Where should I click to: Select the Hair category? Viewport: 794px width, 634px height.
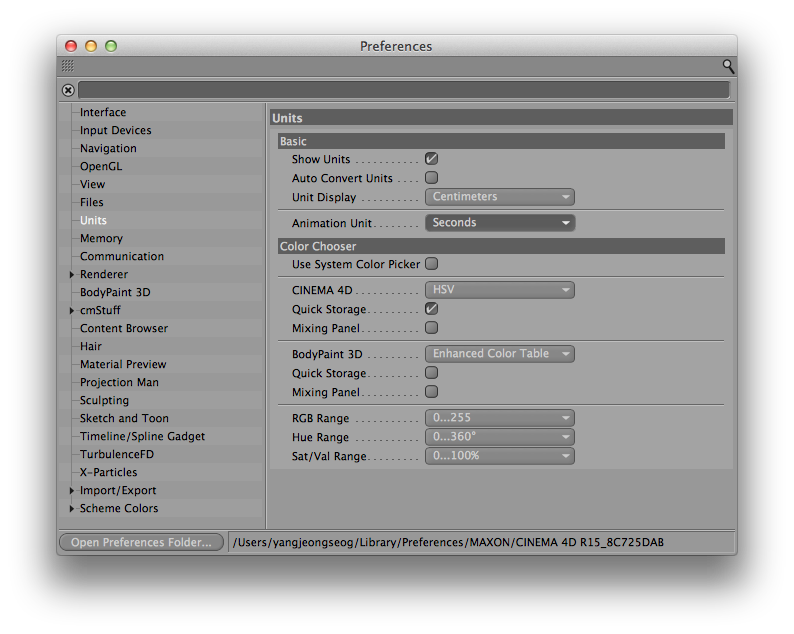(x=91, y=346)
